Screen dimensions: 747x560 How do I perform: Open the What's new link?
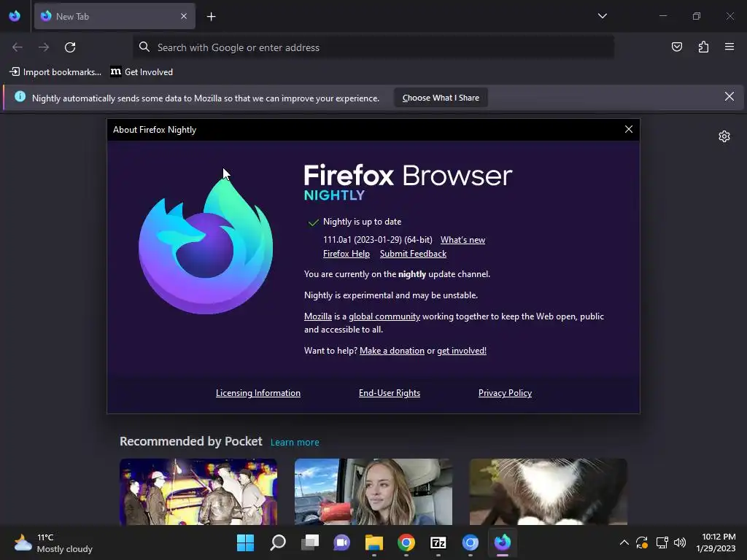click(462, 240)
